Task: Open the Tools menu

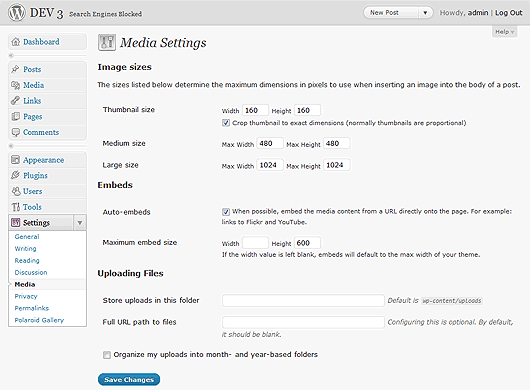Action: pos(32,207)
